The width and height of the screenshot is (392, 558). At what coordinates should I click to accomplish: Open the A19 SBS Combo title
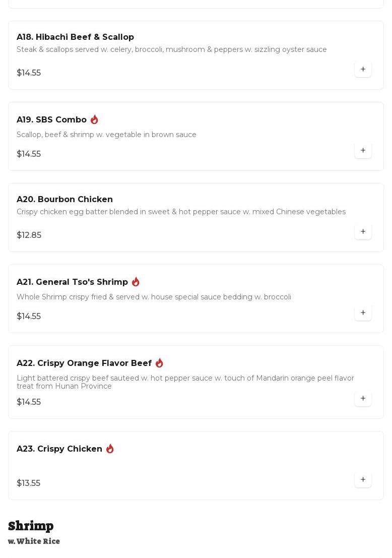(x=51, y=120)
